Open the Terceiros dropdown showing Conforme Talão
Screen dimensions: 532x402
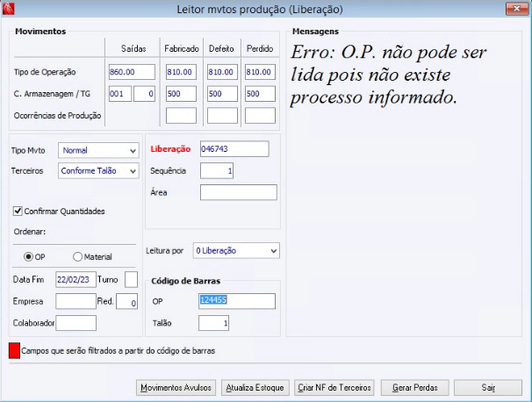pos(98,170)
